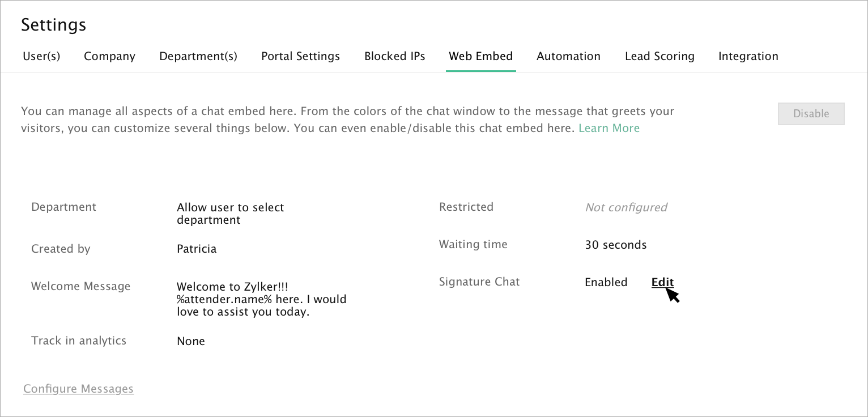The image size is (868, 417).
Task: Follow the Learn More link
Action: [609, 129]
